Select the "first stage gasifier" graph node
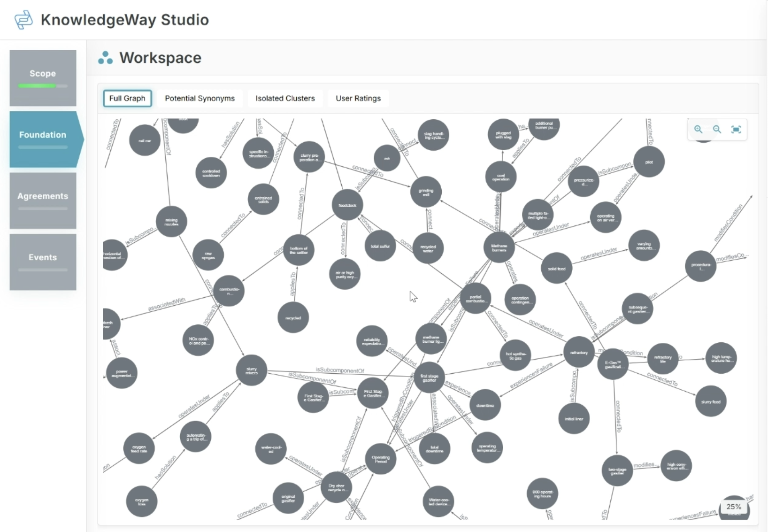 (429, 378)
